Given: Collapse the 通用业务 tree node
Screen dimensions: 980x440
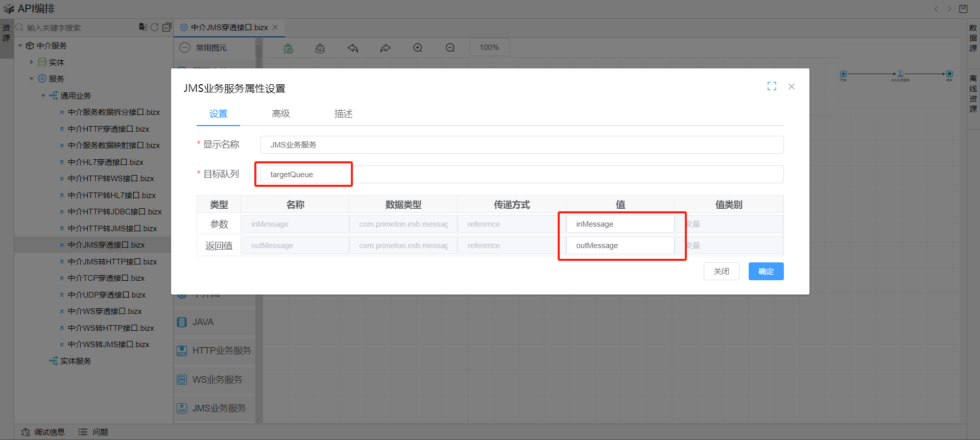Looking at the screenshot, I should pos(43,95).
